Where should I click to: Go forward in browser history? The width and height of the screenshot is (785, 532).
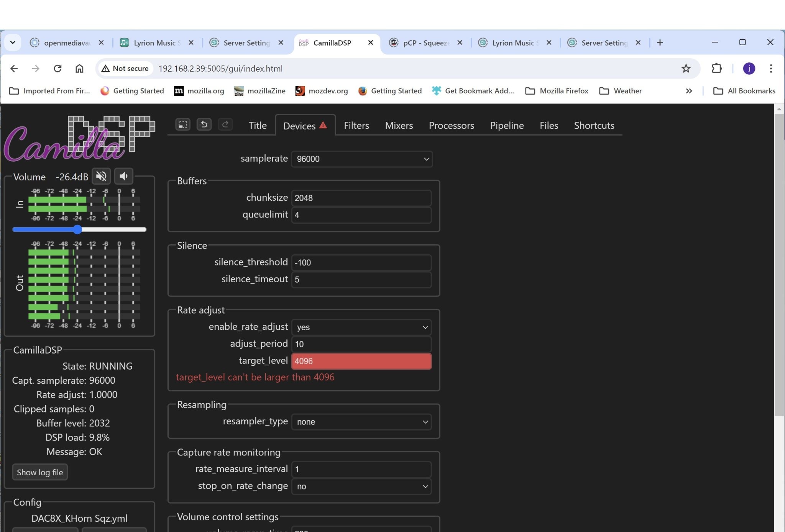[36, 69]
